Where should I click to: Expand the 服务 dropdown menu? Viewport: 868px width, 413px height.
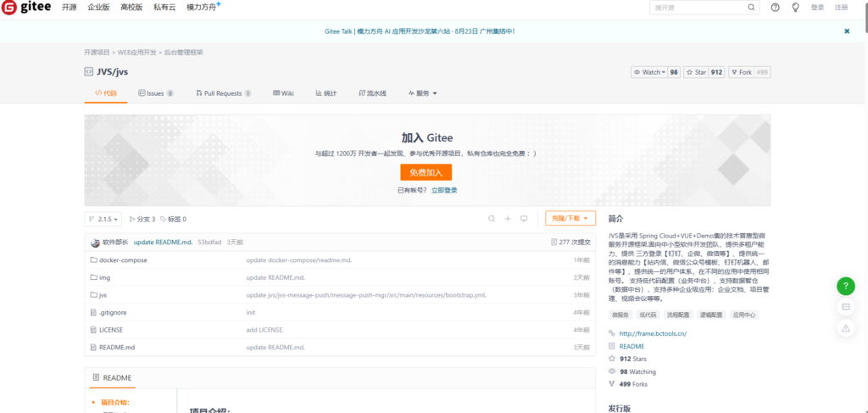tap(422, 93)
